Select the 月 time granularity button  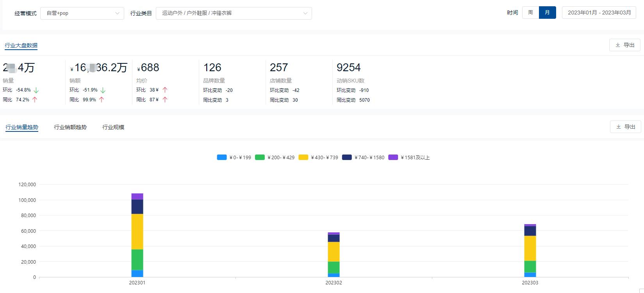pos(547,13)
